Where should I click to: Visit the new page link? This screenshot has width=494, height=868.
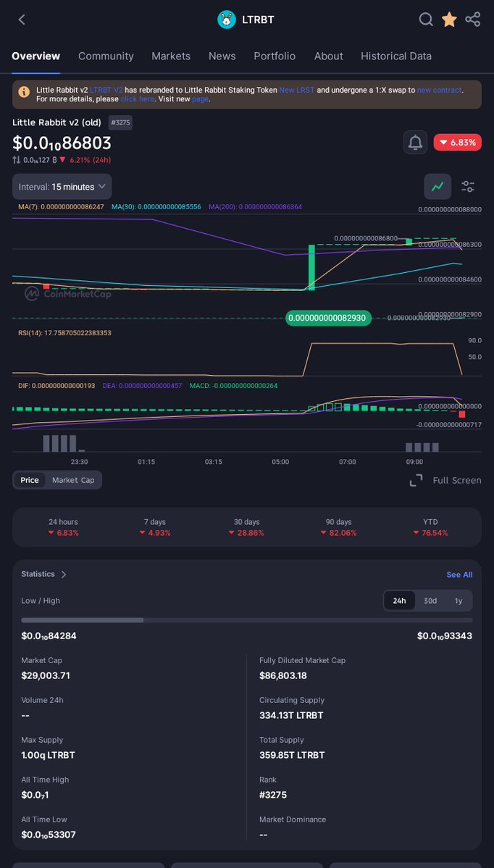coord(200,99)
